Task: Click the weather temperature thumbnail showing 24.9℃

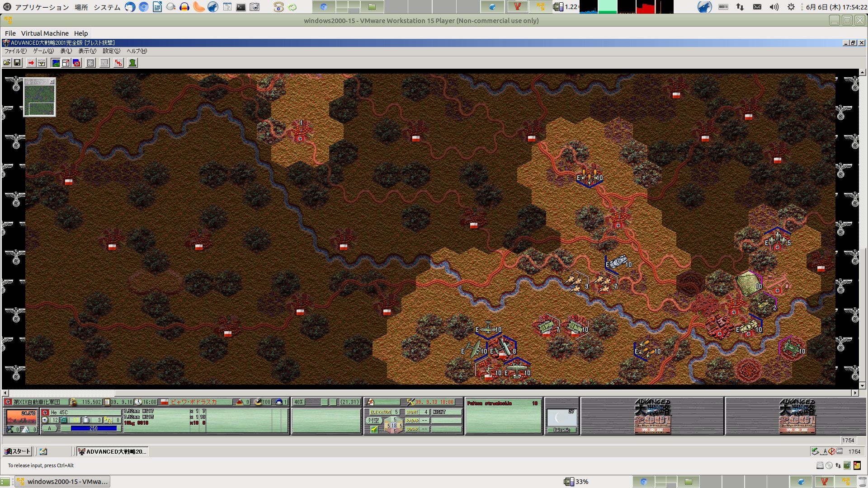Action: click(x=22, y=417)
